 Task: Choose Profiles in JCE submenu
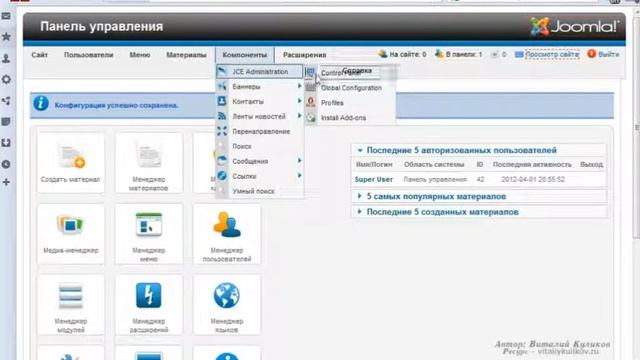click(332, 103)
